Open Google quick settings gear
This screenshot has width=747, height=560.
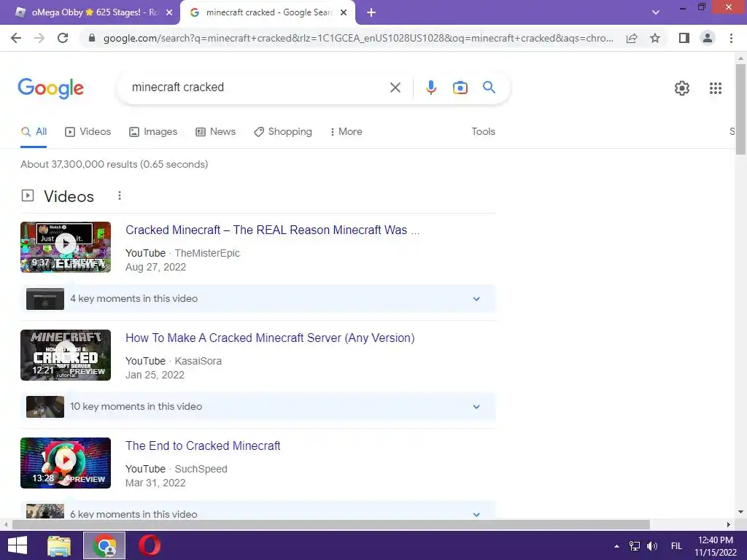pos(682,88)
